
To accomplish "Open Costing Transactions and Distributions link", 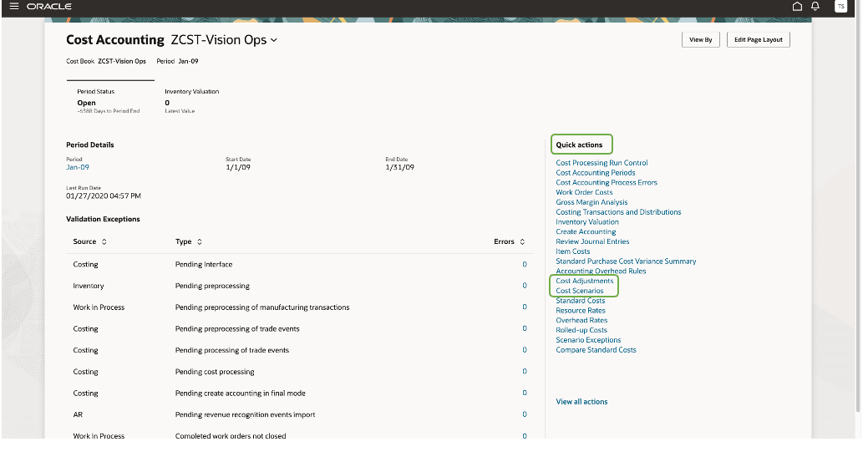I will click(618, 212).
